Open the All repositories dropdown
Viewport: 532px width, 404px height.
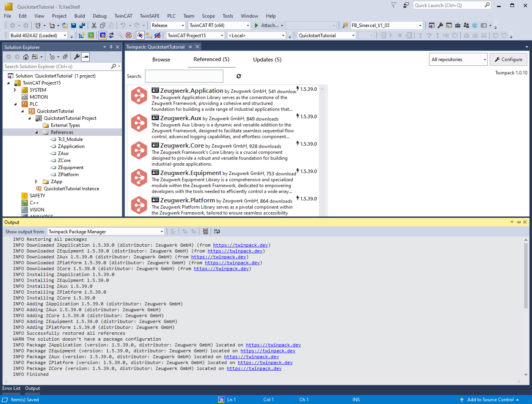(x=458, y=59)
